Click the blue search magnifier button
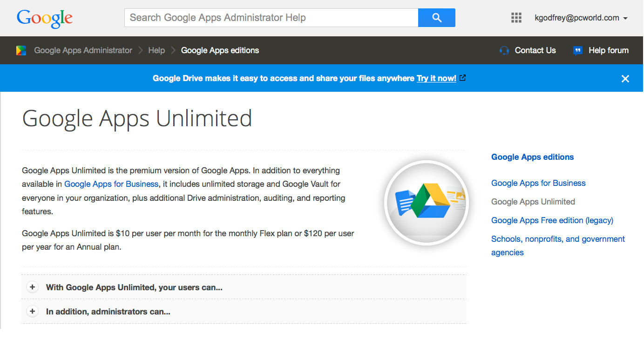 point(436,18)
